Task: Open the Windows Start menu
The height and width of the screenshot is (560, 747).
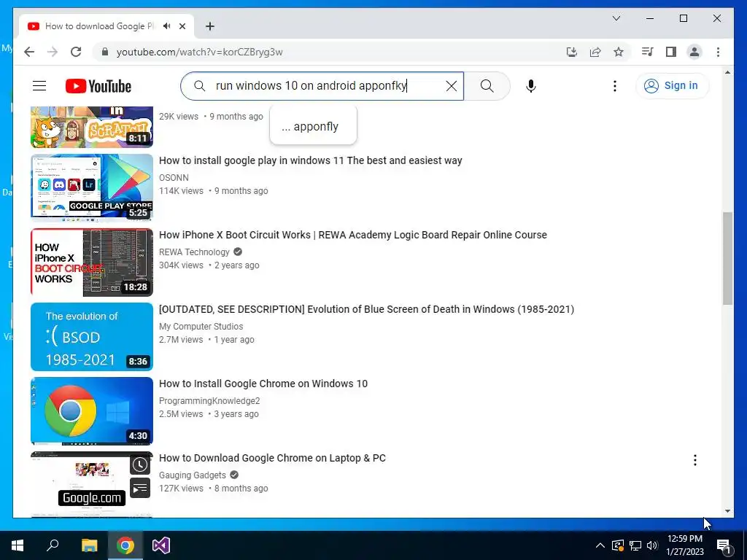Action: pyautogui.click(x=18, y=545)
